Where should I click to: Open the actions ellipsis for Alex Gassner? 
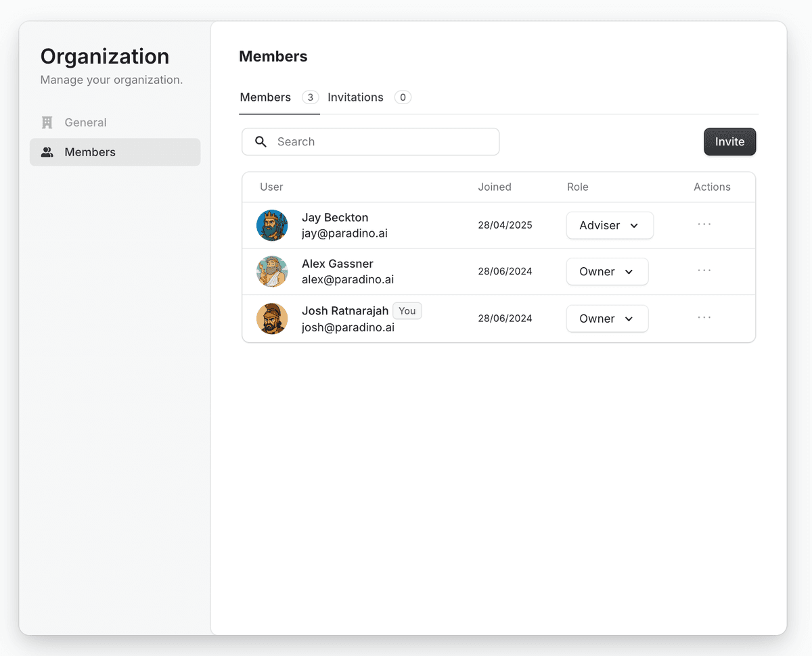tap(704, 271)
